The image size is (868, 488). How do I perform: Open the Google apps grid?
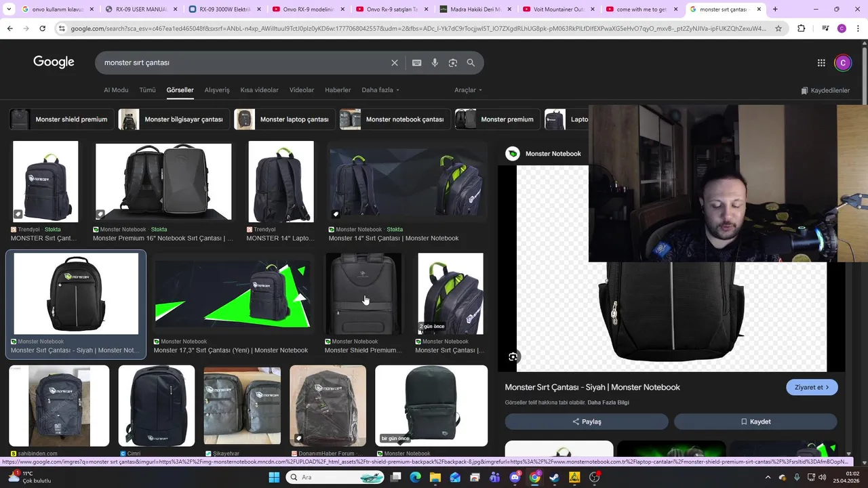click(x=821, y=62)
